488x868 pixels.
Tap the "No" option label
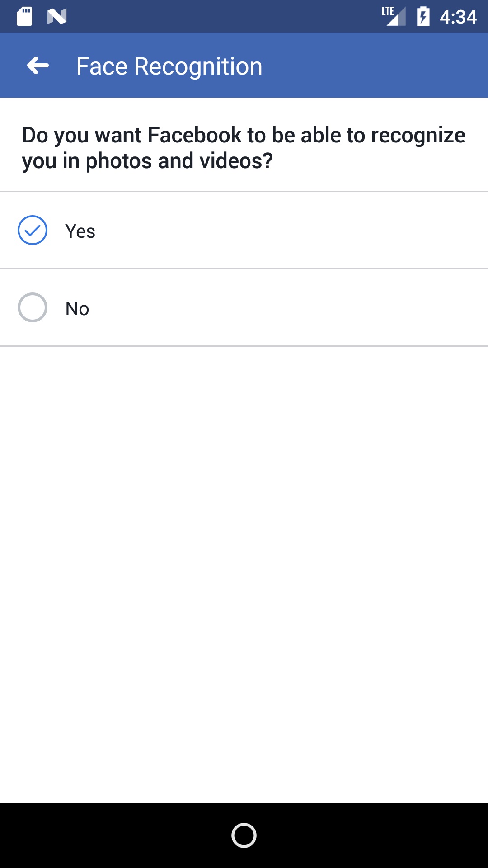coord(77,309)
